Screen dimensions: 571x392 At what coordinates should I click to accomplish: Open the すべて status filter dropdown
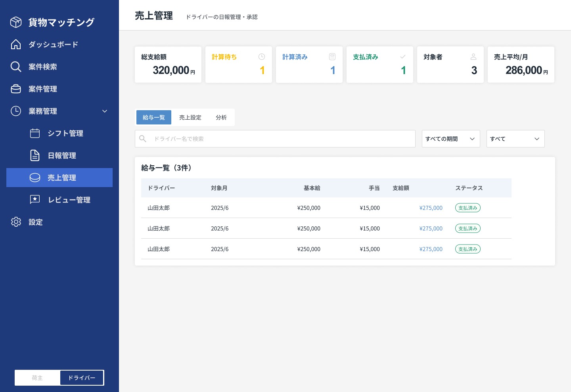tap(515, 139)
